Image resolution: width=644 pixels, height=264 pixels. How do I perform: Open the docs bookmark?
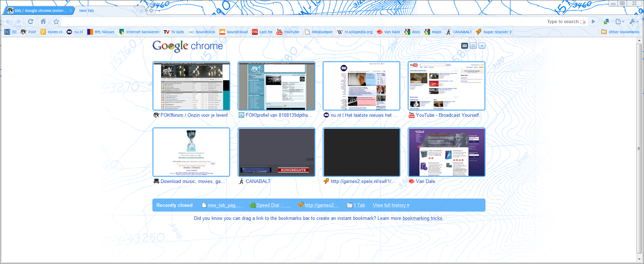click(x=412, y=32)
